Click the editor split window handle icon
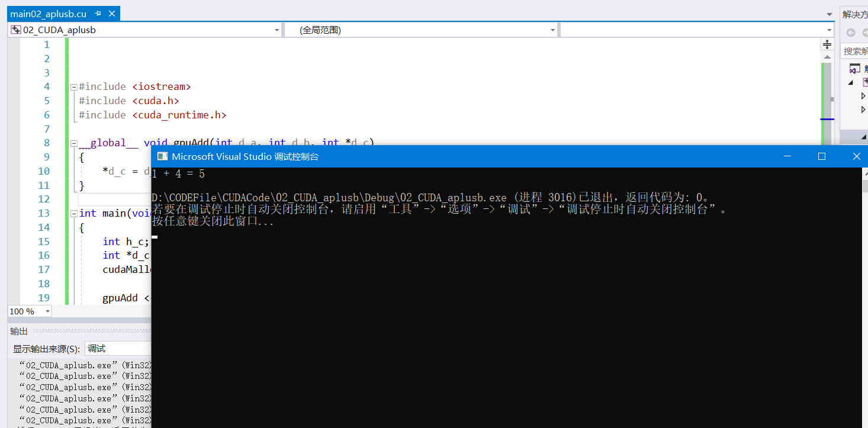 (x=827, y=44)
